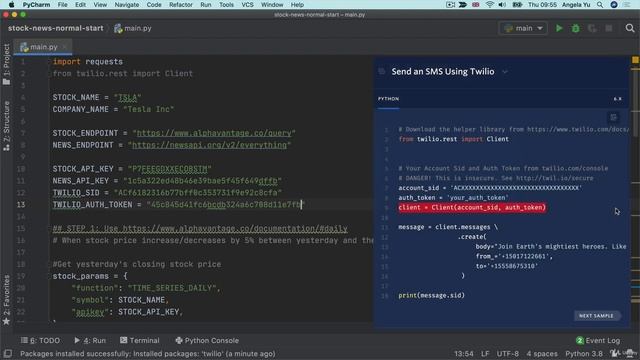Viewport: 640px width, 360px height.
Task: Open the Event Log panel
Action: click(x=598, y=340)
